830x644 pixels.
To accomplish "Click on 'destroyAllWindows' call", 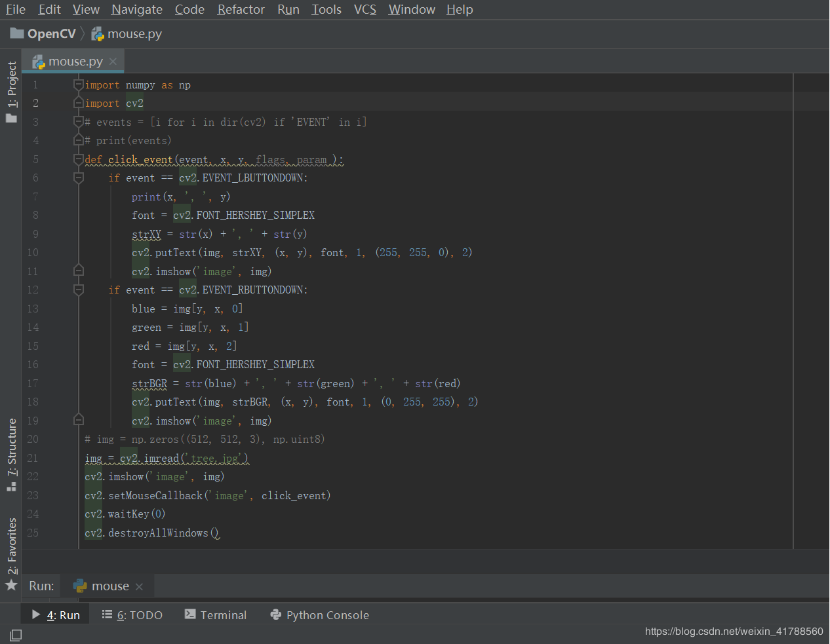I will (x=158, y=533).
